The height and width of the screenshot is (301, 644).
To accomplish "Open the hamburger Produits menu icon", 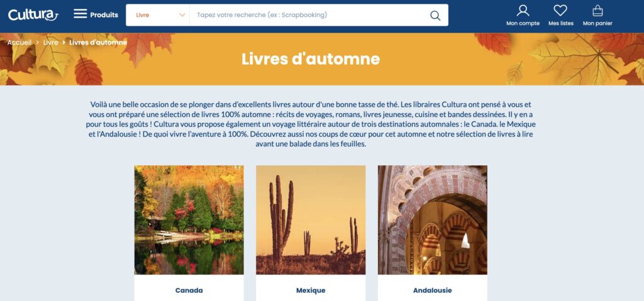I will [80, 14].
